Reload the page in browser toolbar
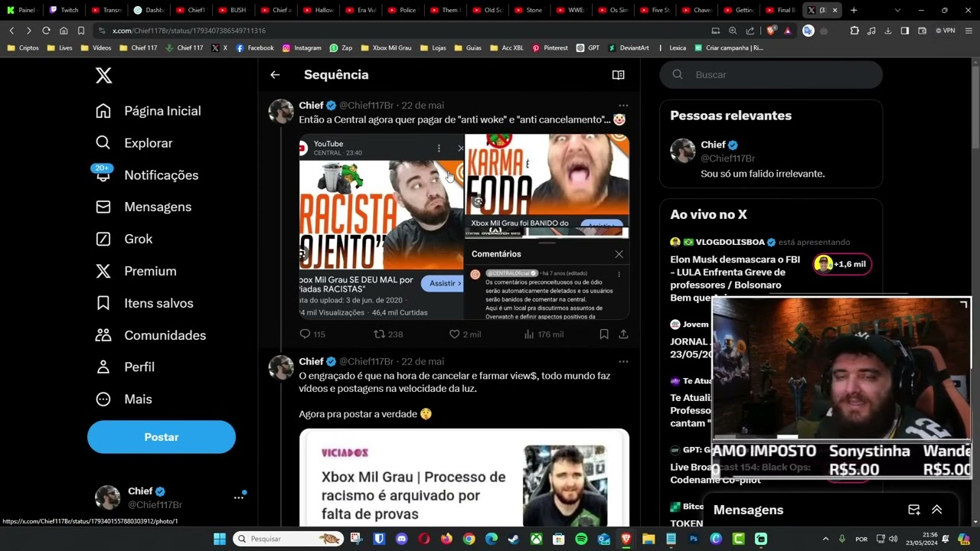980x551 pixels. tap(46, 31)
